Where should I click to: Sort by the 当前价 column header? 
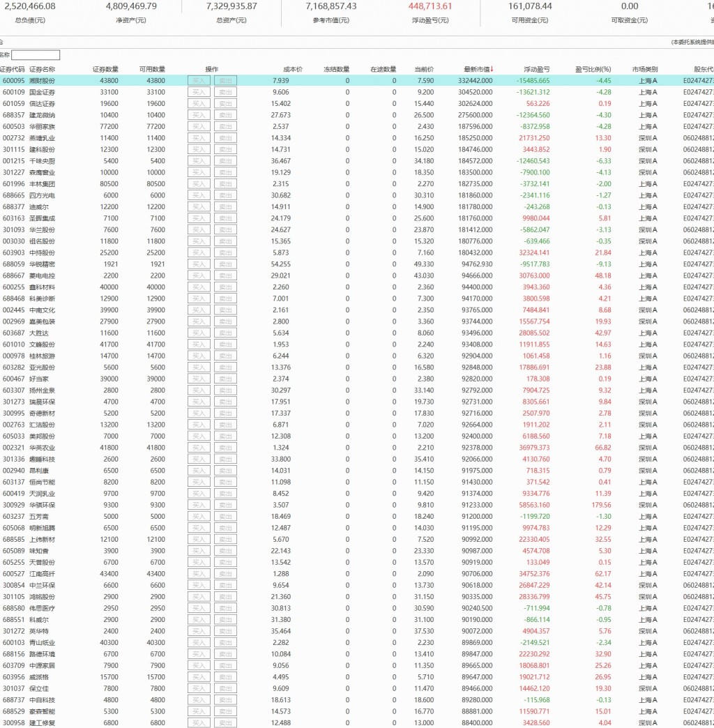(424, 69)
